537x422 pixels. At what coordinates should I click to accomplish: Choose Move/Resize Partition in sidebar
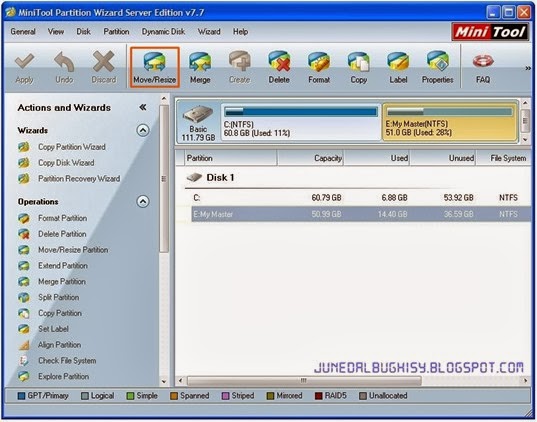pyautogui.click(x=73, y=250)
